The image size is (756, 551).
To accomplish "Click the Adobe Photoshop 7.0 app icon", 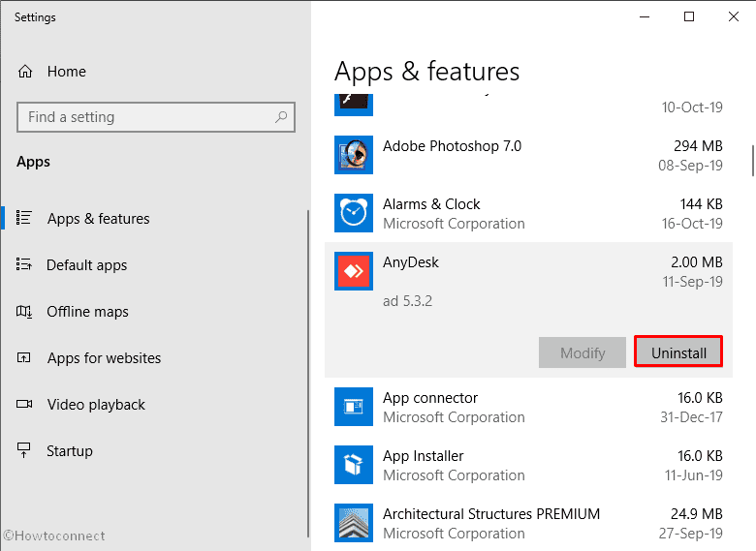I will 354,155.
